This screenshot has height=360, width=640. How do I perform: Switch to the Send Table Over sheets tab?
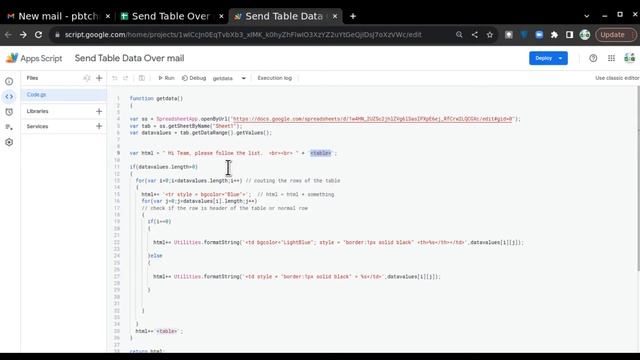pyautogui.click(x=171, y=16)
